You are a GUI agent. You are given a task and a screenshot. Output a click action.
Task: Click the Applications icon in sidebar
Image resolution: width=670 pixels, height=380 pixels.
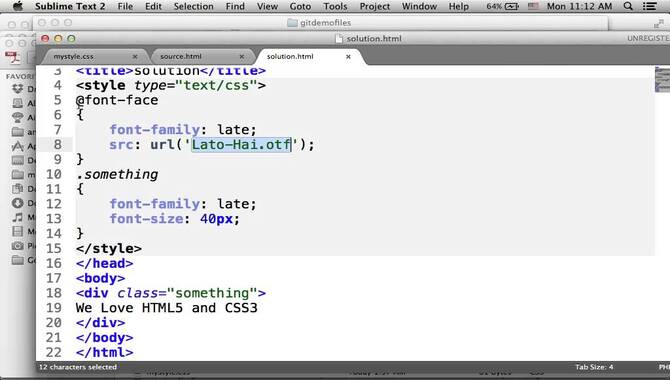[x=18, y=146]
